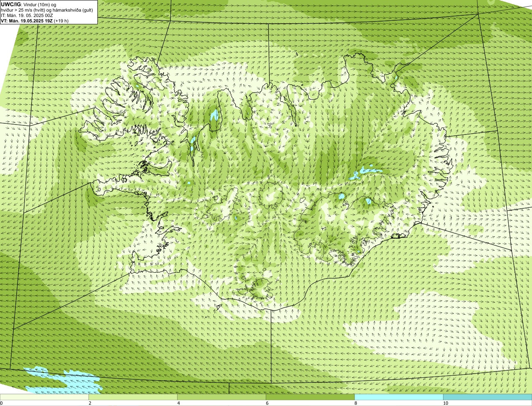The height and width of the screenshot is (406, 532).
Task: Click the 2–4 m/s light green scale segment
Action: [x=133, y=397]
